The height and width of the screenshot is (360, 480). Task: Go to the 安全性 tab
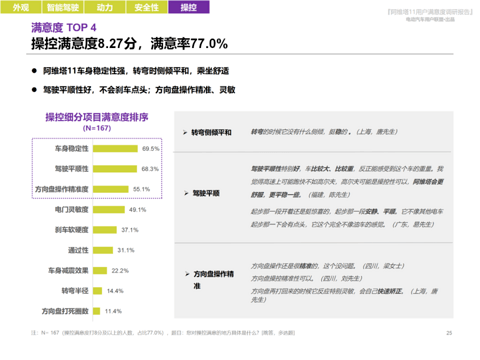coord(146,7)
